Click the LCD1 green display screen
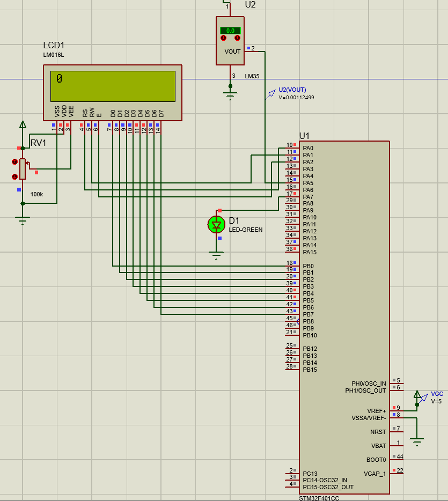 [x=113, y=86]
